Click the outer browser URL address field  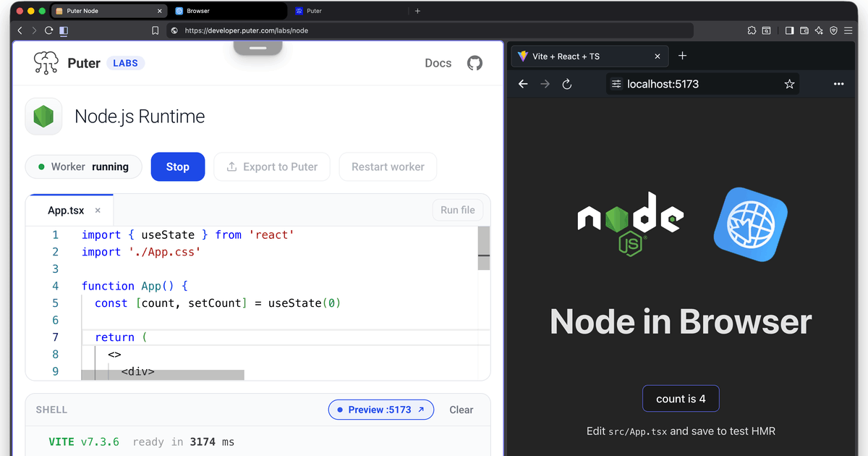(429, 30)
